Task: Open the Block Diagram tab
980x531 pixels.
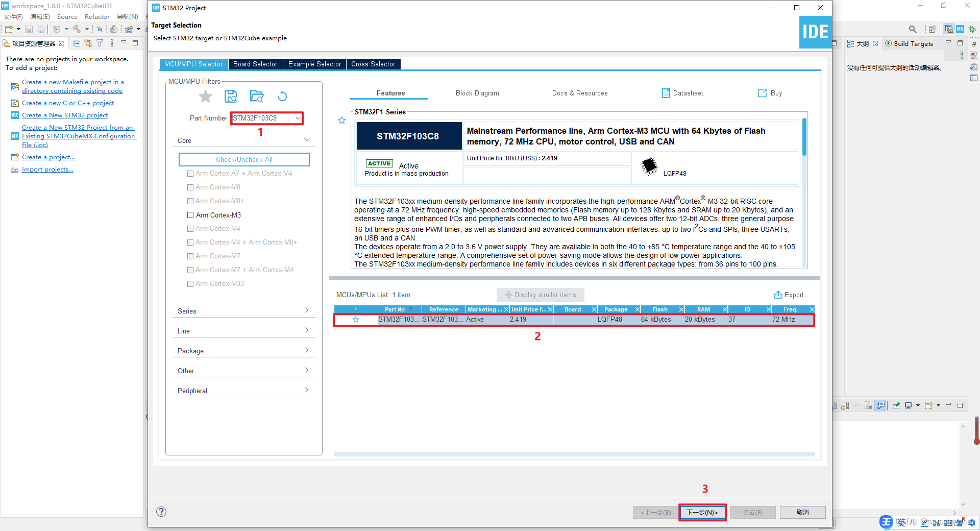Action: [x=477, y=93]
